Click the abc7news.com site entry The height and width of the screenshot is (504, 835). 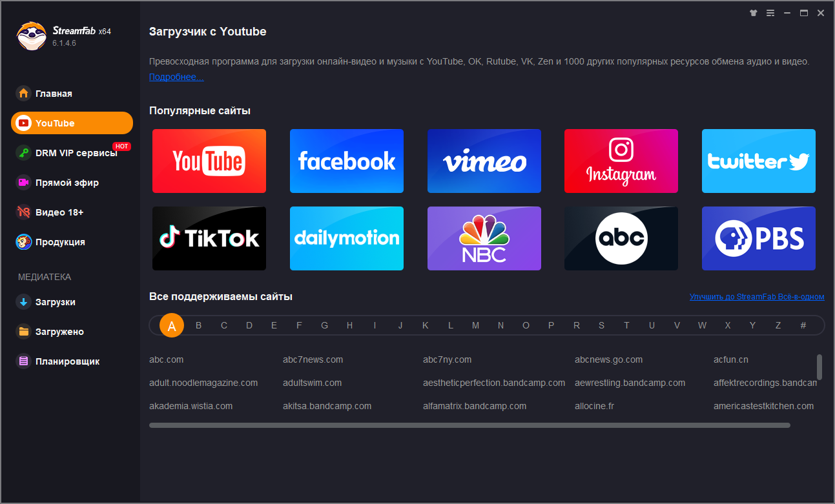(313, 359)
